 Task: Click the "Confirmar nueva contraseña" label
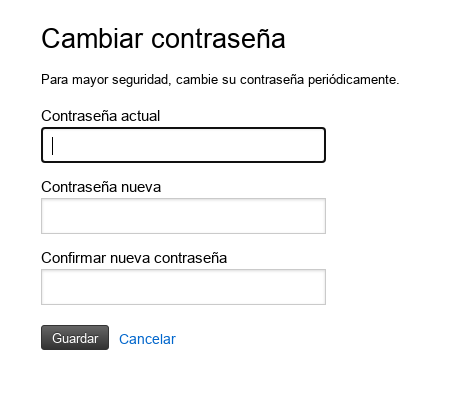[x=134, y=258]
